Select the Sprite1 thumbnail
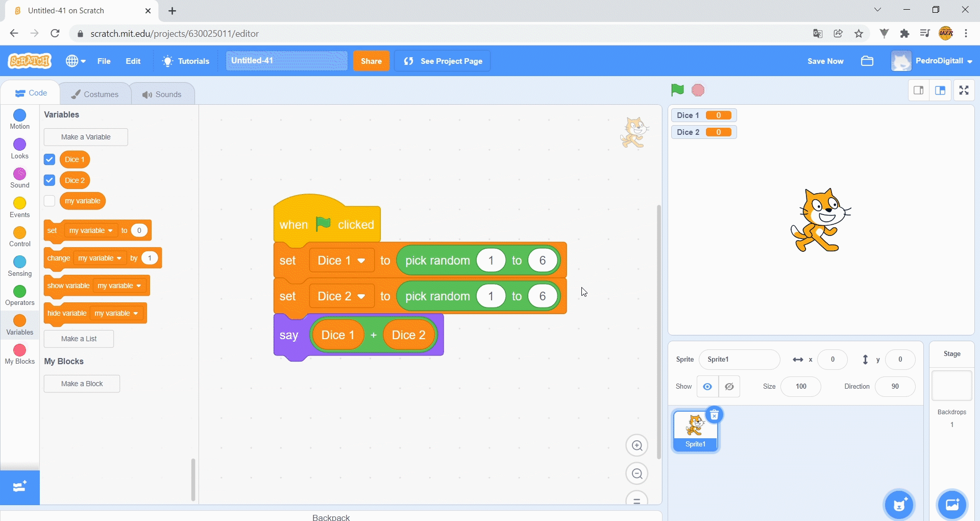This screenshot has width=980, height=521. click(695, 431)
